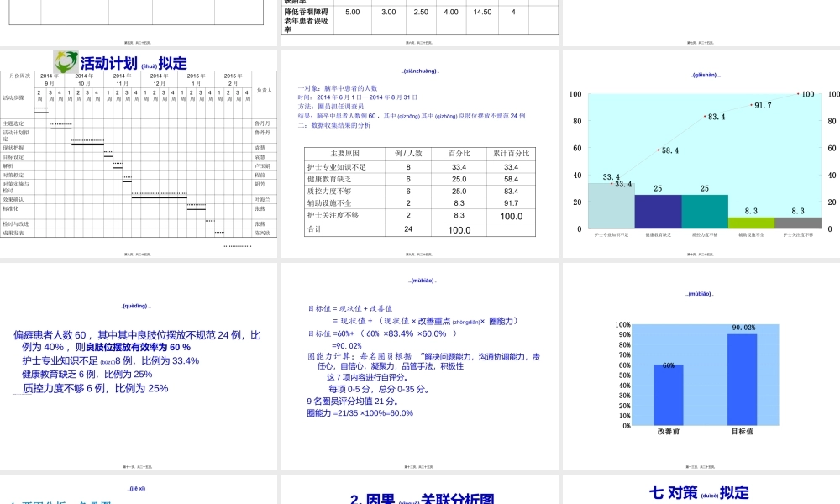Click the 负责人 column header in the Gantt chart
840x504 pixels.
pos(264,90)
